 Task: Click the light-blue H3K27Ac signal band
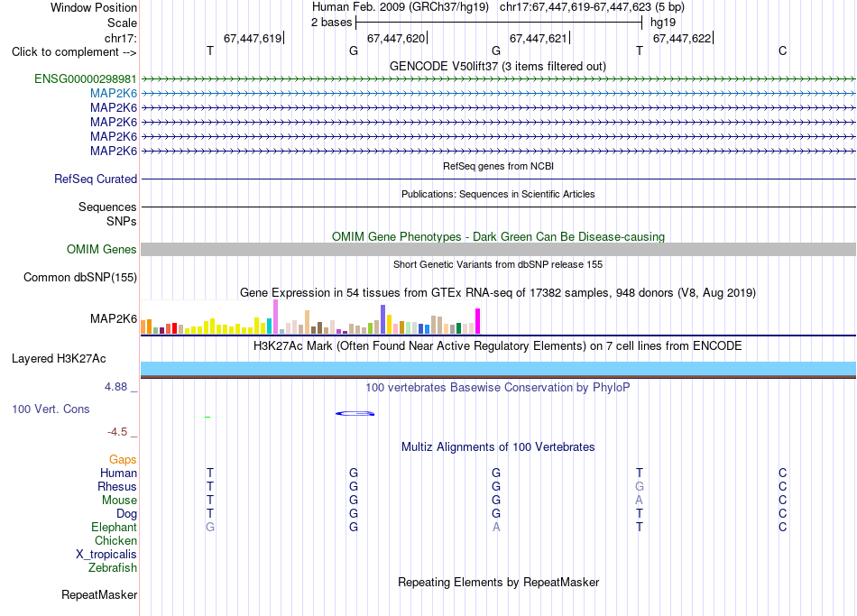point(499,368)
